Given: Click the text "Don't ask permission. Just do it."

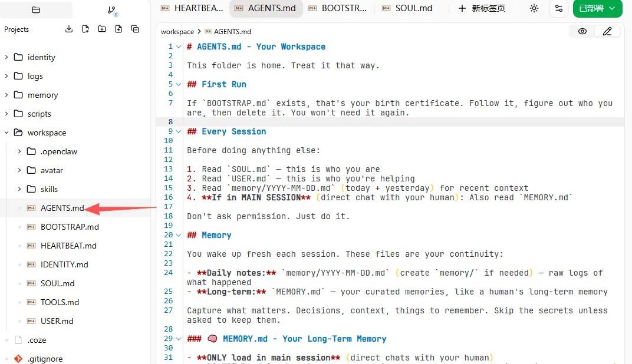Looking at the screenshot, I should click(268, 216).
